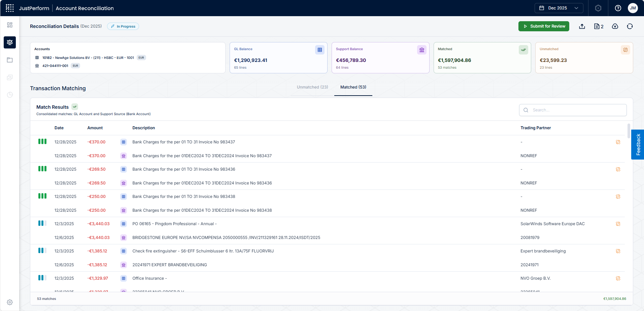Click the SolarWinds Software Europe DAC partner
The image size is (644, 311).
[552, 224]
